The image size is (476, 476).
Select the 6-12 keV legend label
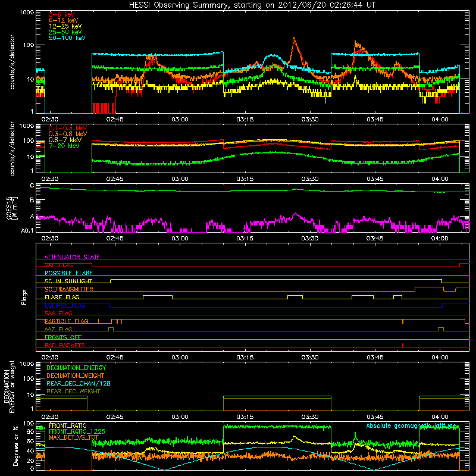[x=64, y=20]
